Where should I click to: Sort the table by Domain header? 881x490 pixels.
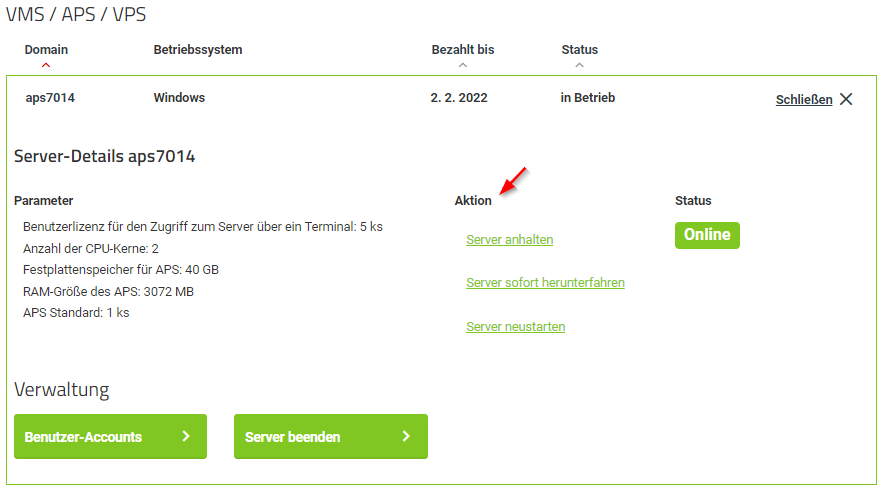point(46,49)
